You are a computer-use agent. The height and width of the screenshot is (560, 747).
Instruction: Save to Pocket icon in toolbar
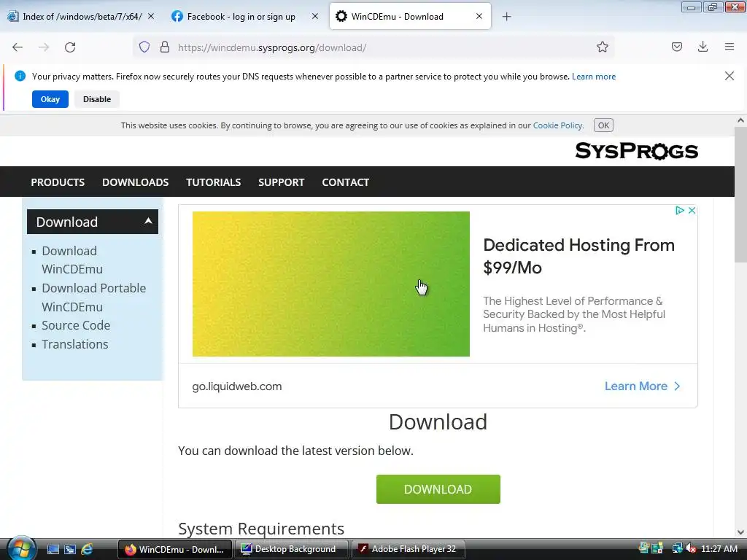[x=677, y=47]
